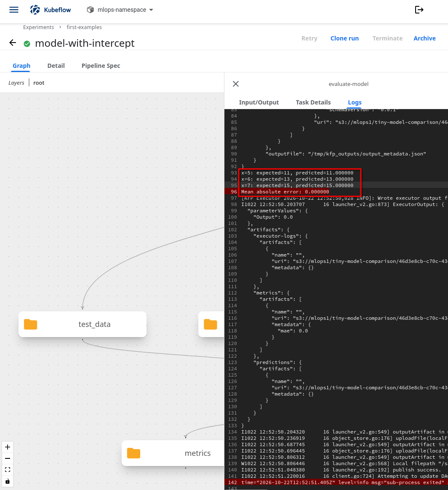Click Clone run button
This screenshot has height=490, width=448.
pyautogui.click(x=345, y=38)
